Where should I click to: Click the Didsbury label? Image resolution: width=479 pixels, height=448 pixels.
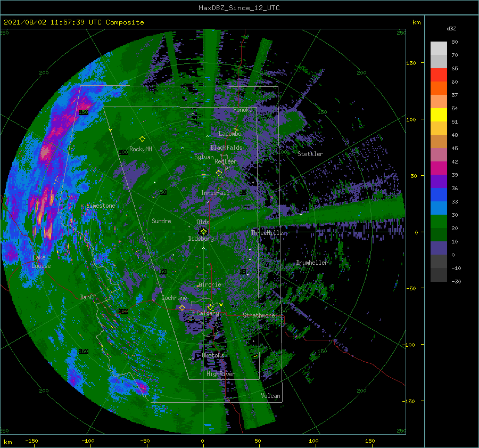(201, 239)
